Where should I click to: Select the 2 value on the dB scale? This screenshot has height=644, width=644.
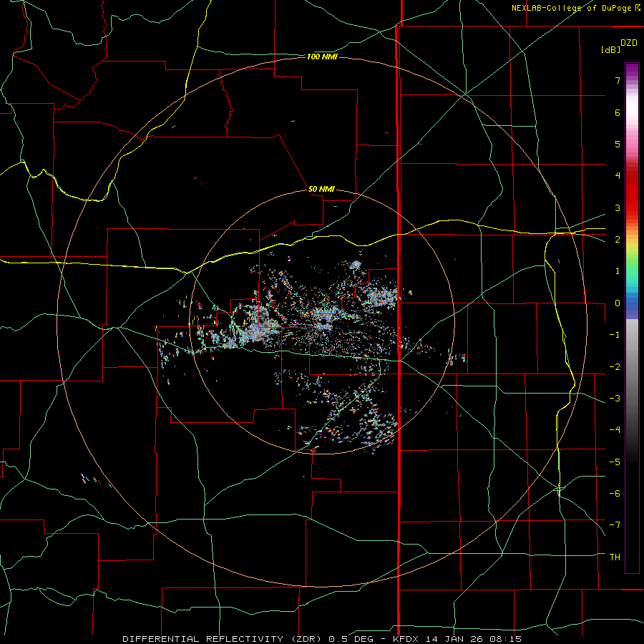pos(618,240)
